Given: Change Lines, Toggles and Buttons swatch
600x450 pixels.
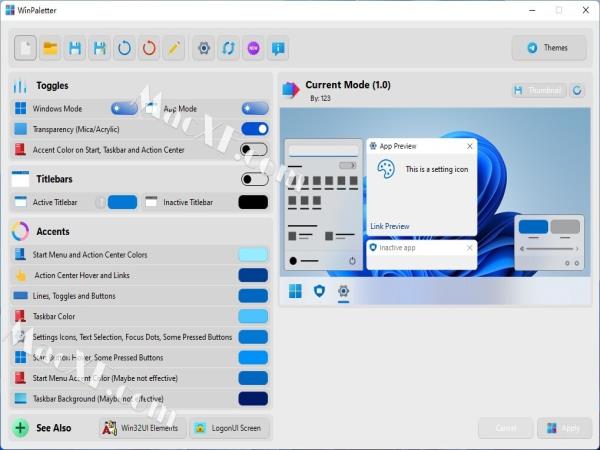Looking at the screenshot, I should 253,295.
